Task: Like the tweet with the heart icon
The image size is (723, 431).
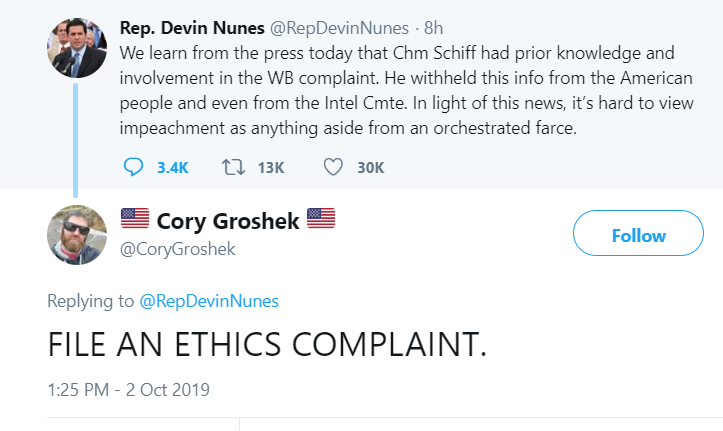Action: point(333,167)
